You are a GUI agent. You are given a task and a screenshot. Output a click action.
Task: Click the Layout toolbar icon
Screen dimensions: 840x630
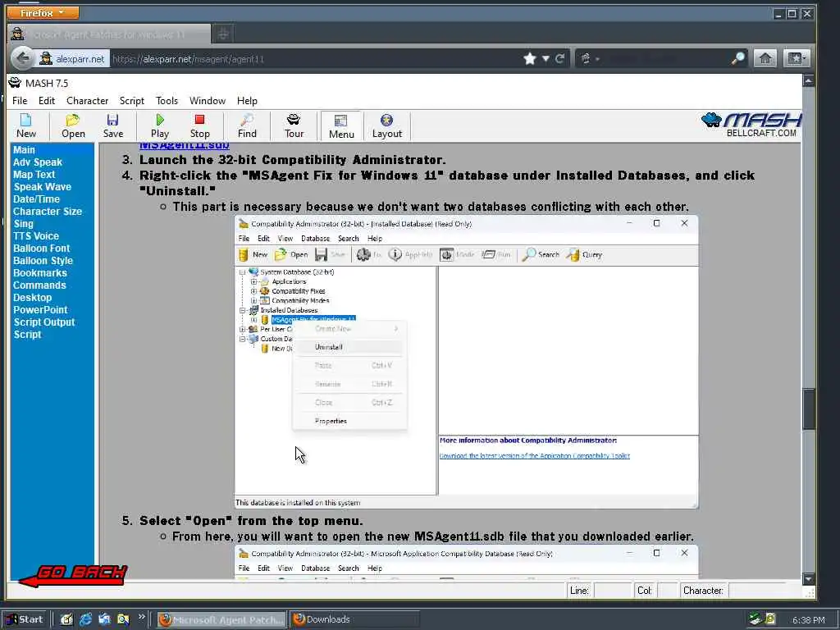[387, 126]
